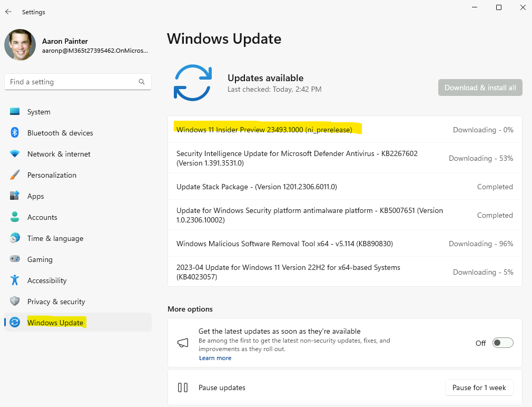
Task: Click the Last checked: Today, 2:42 PM text
Action: 274,89
